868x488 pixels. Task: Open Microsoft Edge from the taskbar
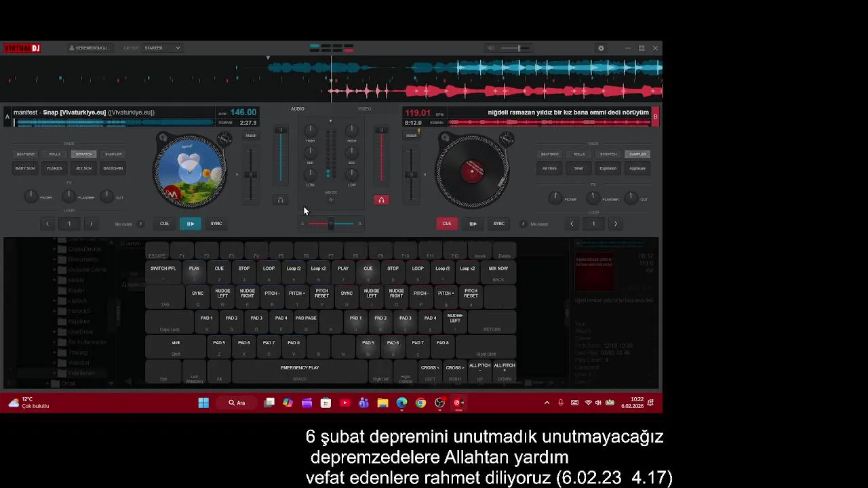tap(401, 403)
